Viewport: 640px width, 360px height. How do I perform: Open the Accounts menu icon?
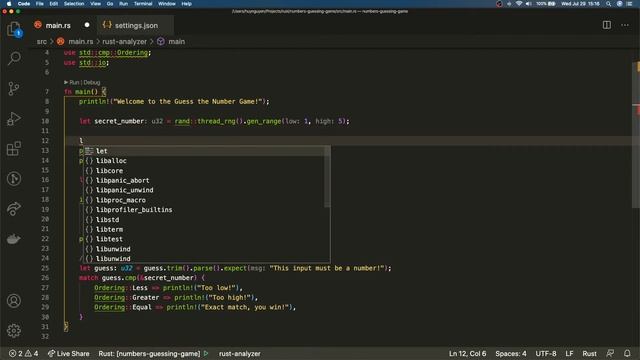[14, 301]
